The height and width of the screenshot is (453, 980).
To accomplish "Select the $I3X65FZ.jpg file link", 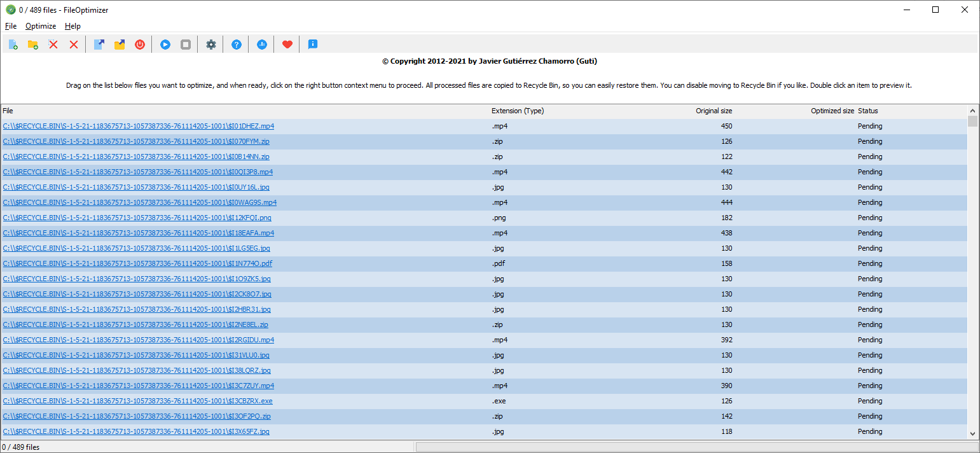I will tap(136, 431).
